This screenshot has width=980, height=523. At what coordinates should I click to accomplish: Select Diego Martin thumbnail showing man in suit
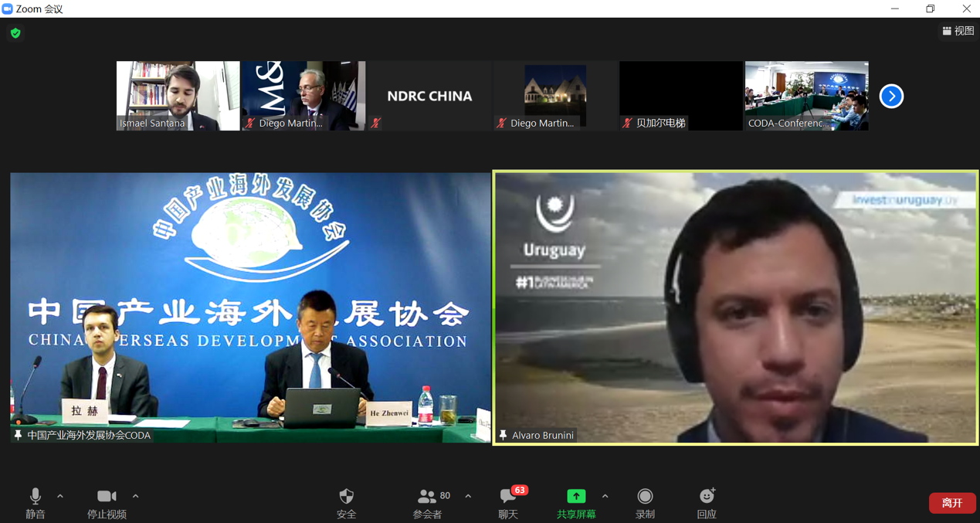[303, 96]
